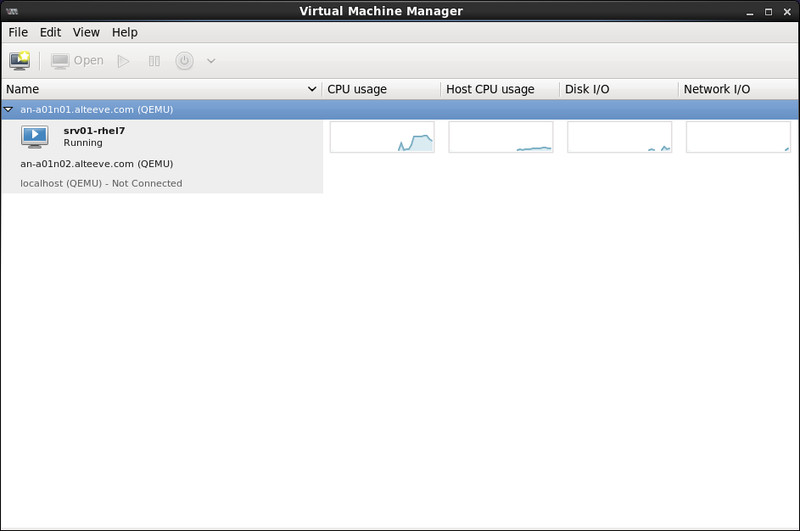Screen dimensions: 800x531
Task: Click the srv01-rhel7 CPU usage graph
Action: click(382, 137)
